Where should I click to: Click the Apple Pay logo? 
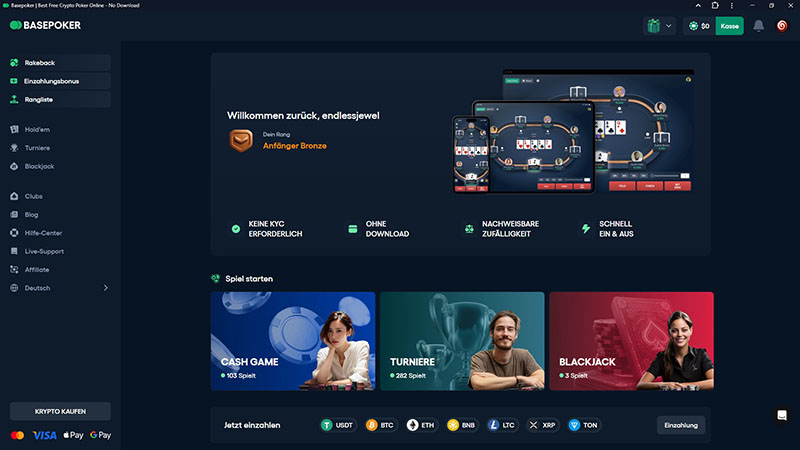click(73, 435)
